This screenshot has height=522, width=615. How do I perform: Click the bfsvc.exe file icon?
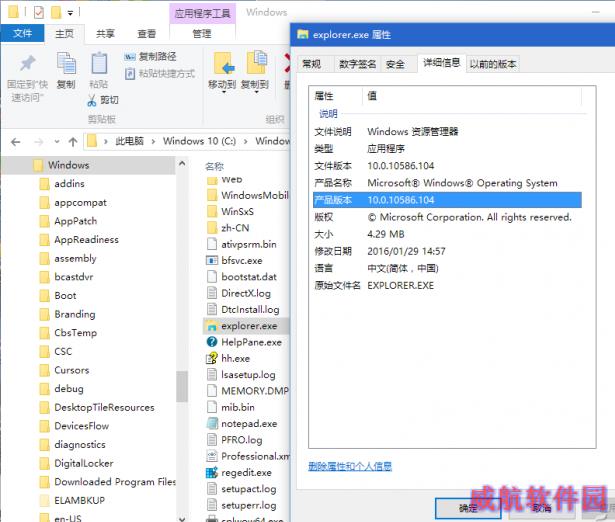[212, 260]
